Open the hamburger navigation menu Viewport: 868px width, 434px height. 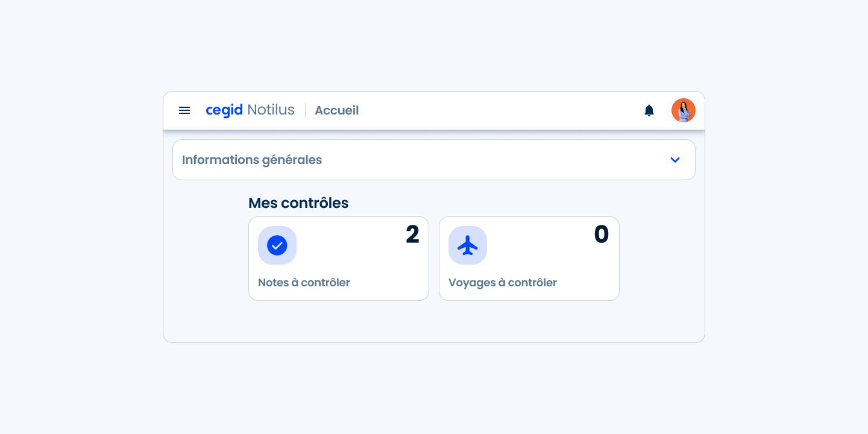click(x=184, y=110)
